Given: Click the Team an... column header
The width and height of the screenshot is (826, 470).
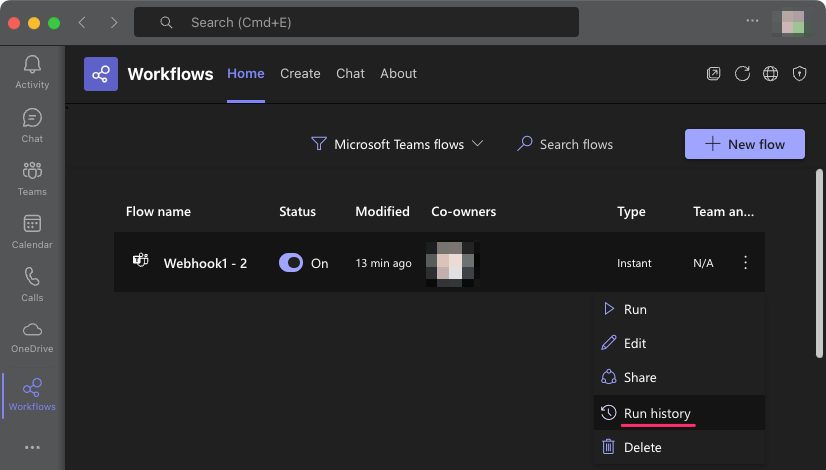Looking at the screenshot, I should tap(723, 211).
